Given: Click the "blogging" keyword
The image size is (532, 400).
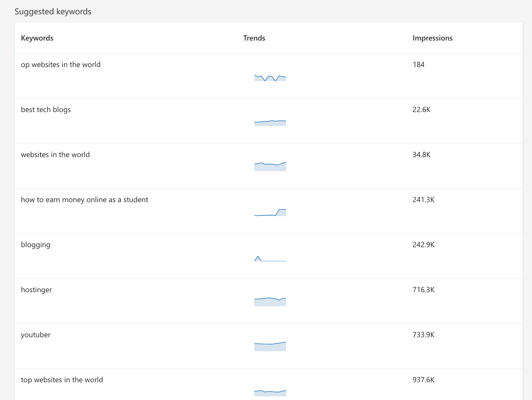Looking at the screenshot, I should 35,245.
